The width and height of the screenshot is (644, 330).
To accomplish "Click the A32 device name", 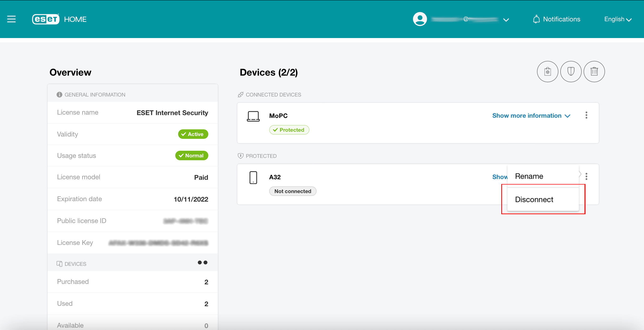I will 275,177.
